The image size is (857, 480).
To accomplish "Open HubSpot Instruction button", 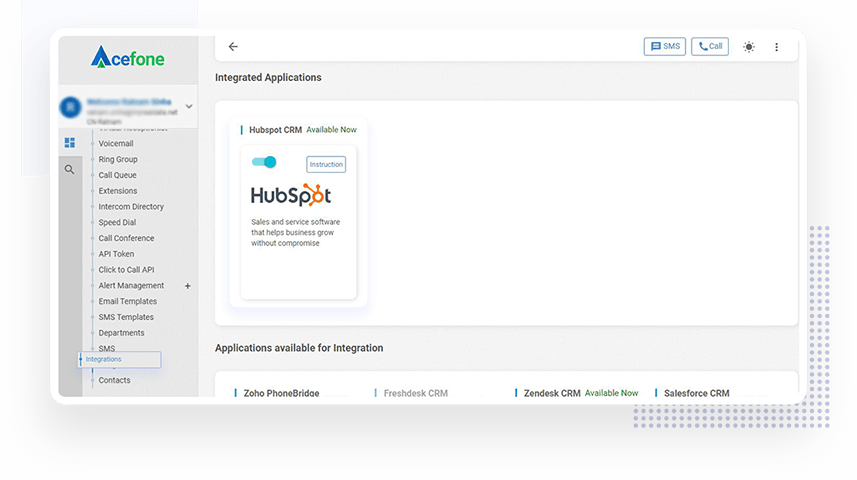I will pyautogui.click(x=326, y=164).
